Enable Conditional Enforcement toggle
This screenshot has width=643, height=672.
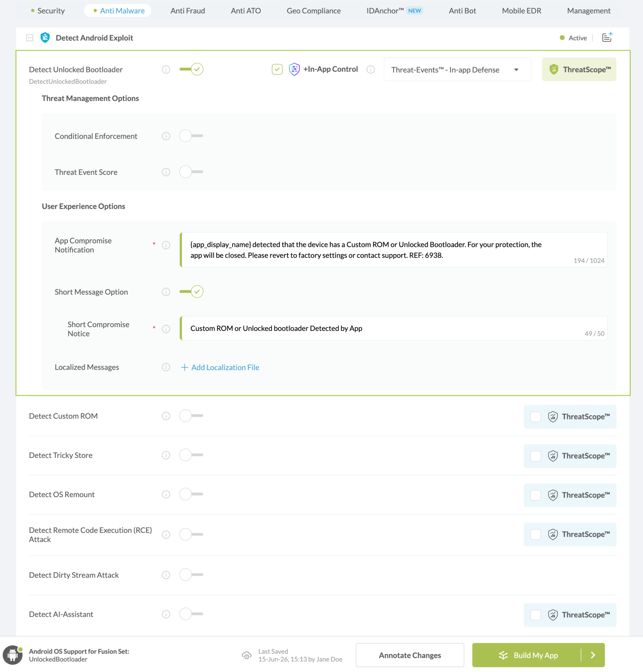[191, 136]
